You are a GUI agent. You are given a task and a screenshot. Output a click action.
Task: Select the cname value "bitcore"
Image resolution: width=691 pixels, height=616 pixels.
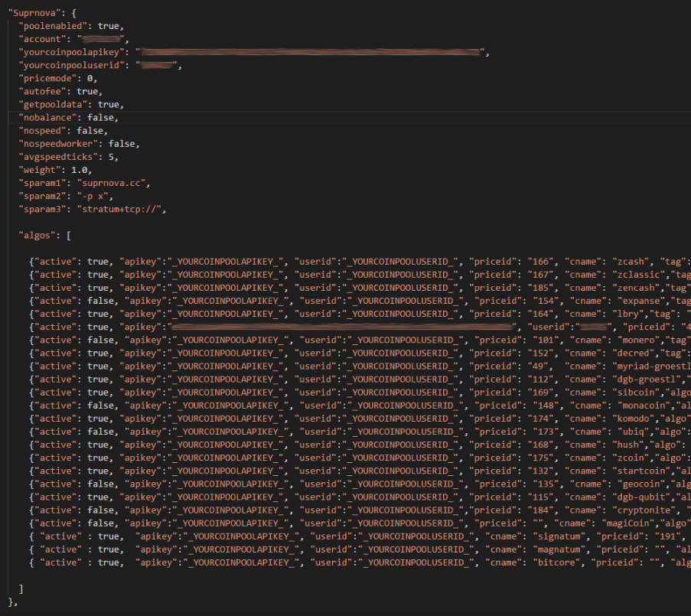pos(559,562)
